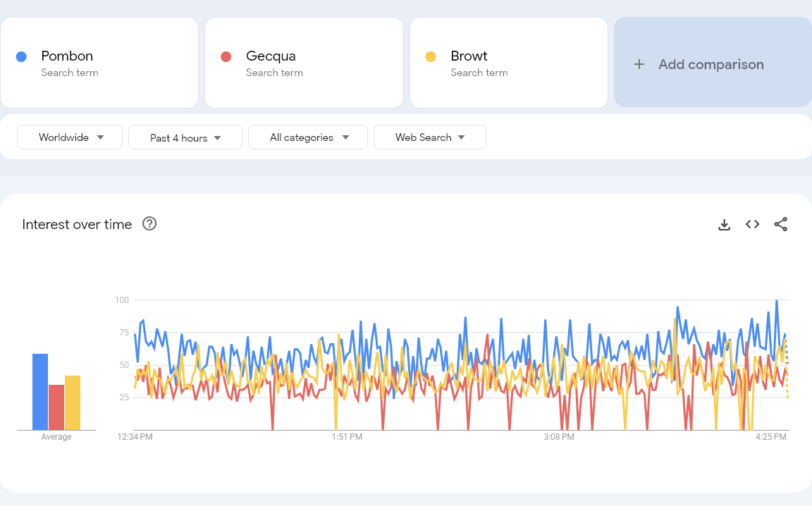Viewport: 812px width, 506px height.
Task: Open the All categories dropdown
Action: (x=308, y=137)
